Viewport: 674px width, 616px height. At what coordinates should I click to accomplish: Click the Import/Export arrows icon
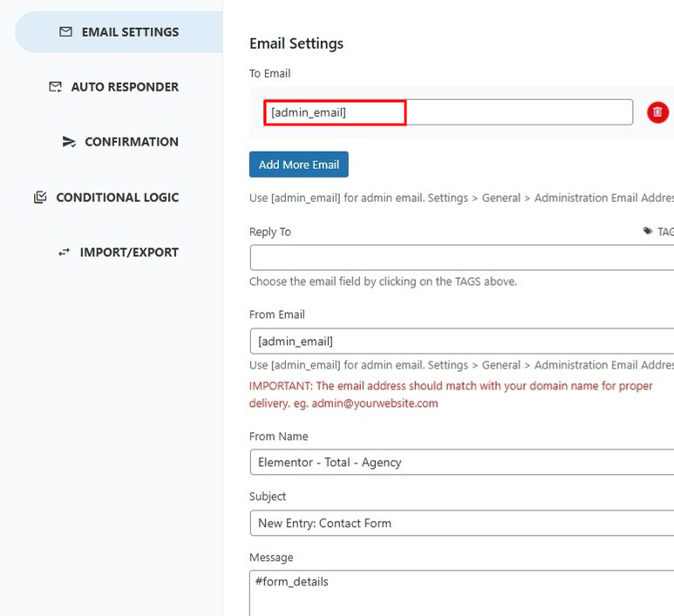(64, 252)
